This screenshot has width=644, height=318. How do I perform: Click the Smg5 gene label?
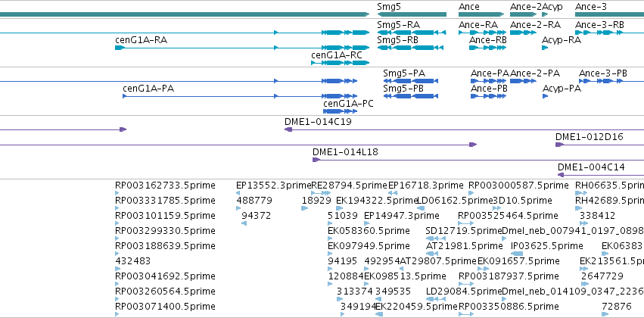388,7
